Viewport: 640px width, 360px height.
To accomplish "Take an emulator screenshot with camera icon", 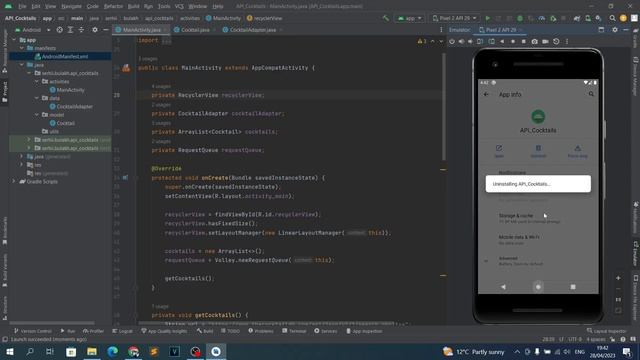I will [x=534, y=42].
